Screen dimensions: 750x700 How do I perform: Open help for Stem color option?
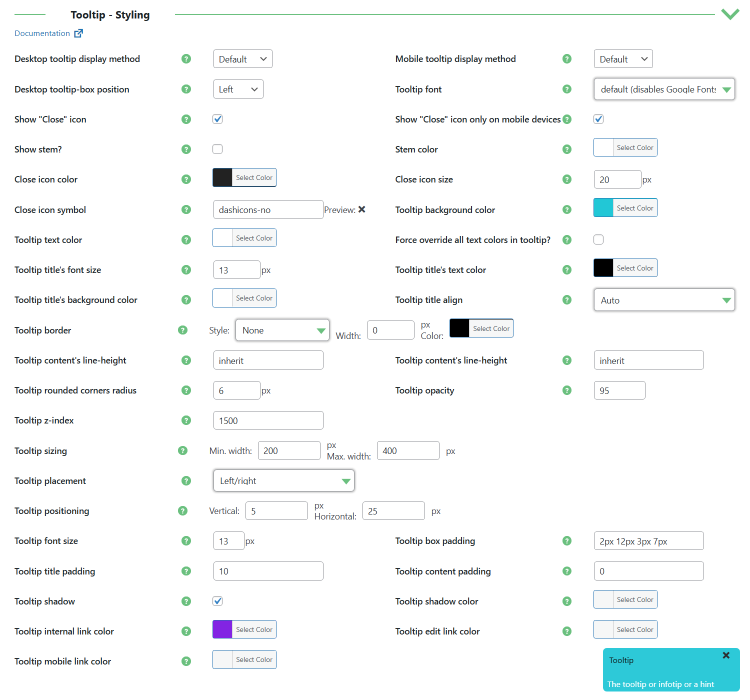[567, 149]
